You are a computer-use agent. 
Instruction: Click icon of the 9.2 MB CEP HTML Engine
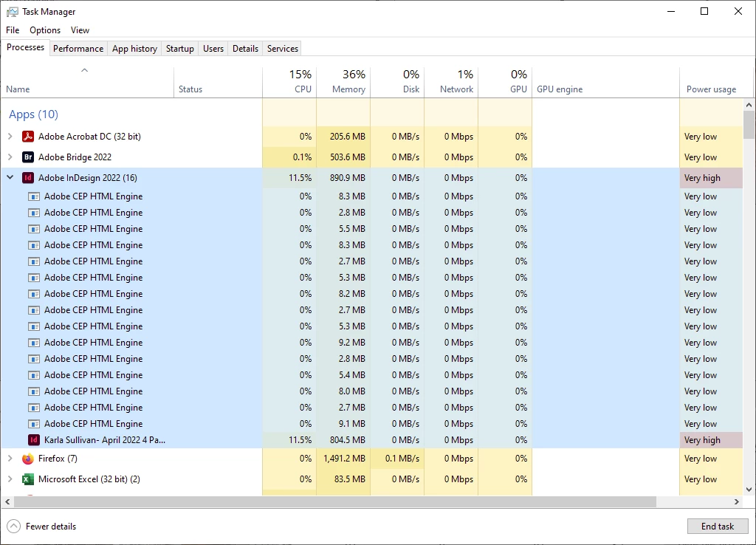34,343
